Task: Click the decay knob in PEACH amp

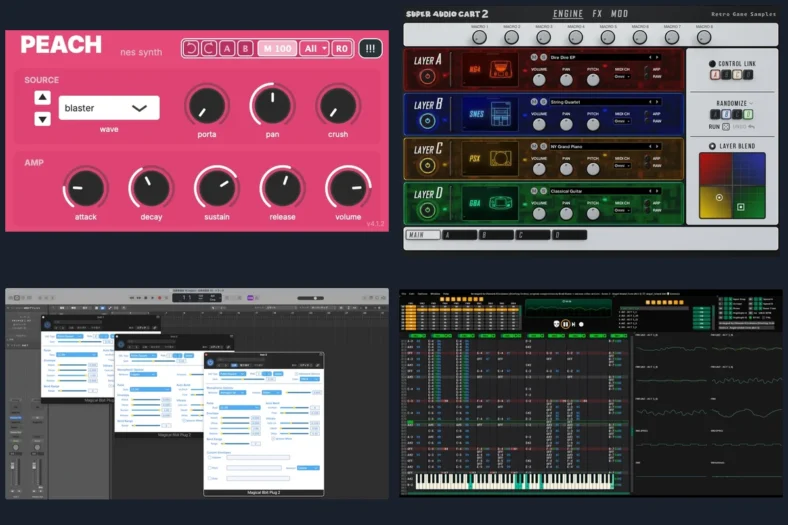Action: [x=151, y=188]
